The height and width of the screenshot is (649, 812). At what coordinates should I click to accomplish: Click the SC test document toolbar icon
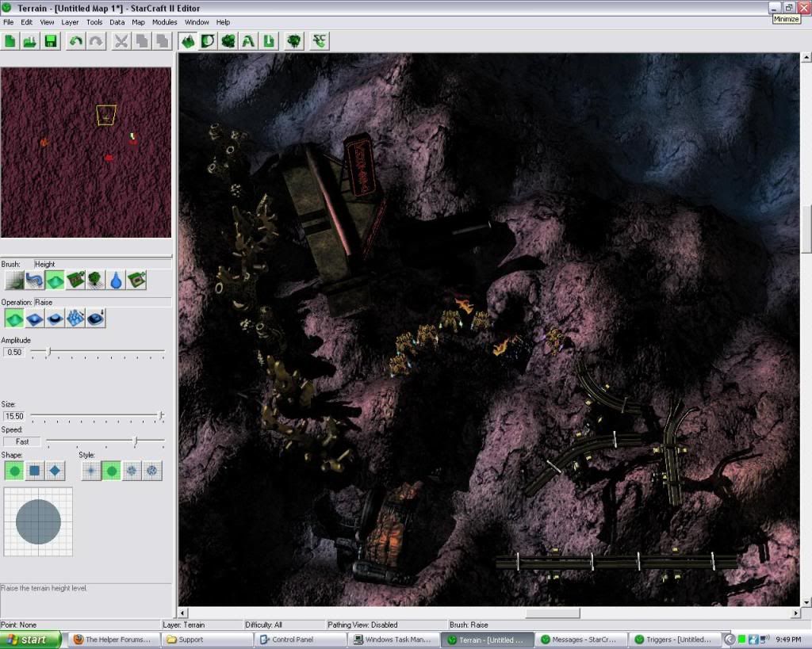pos(319,41)
